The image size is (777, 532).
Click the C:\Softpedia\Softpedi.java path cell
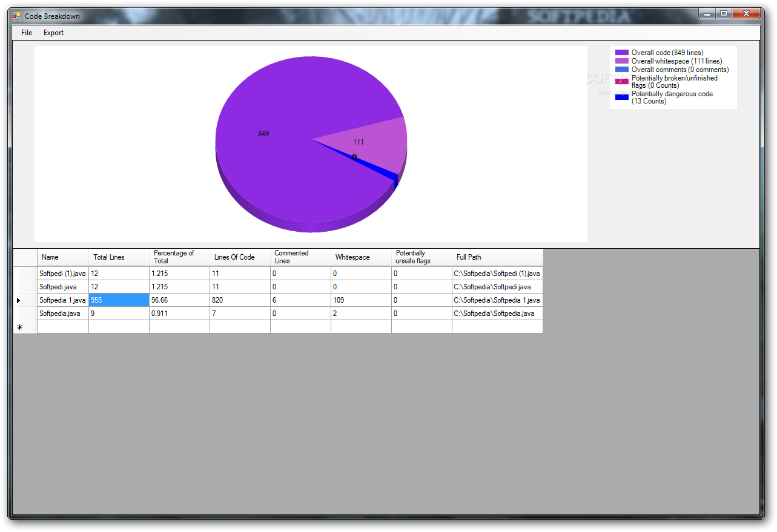pos(497,287)
